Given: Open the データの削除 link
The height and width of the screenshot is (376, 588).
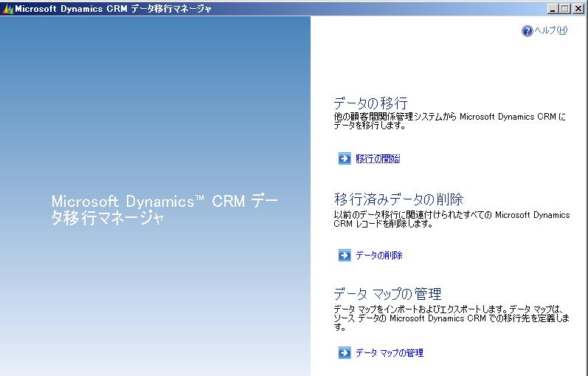Looking at the screenshot, I should 378,256.
